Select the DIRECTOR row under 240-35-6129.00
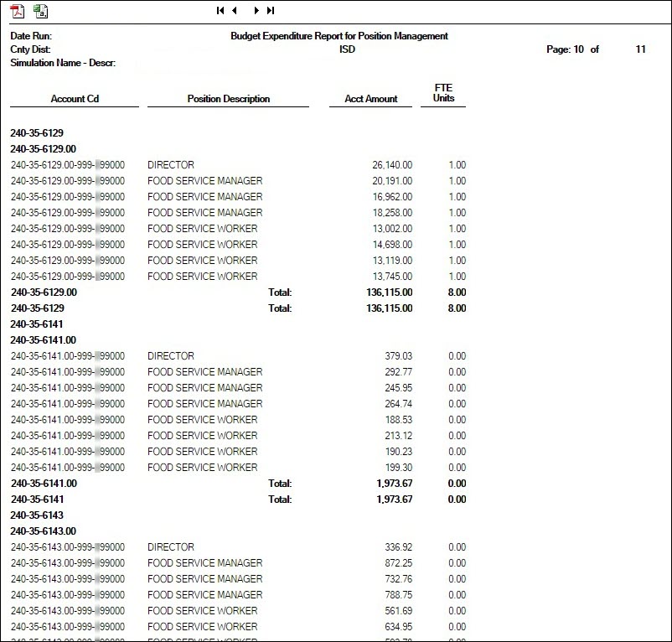672x642 pixels. tap(171, 164)
